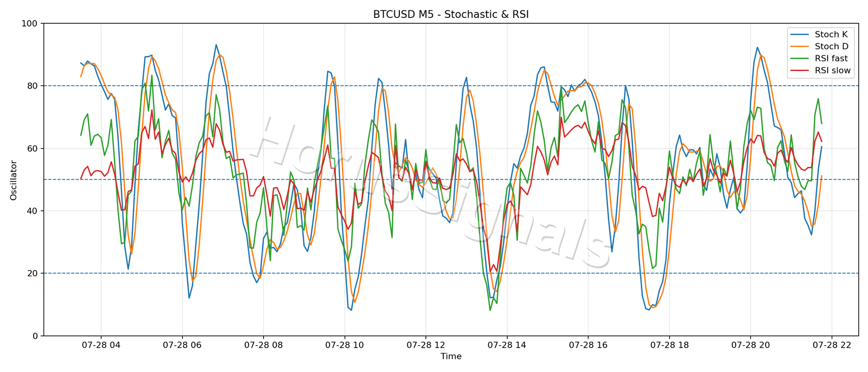The width and height of the screenshot is (868, 372).
Task: Click the x-axis tick label 07-28 22
Action: [x=832, y=345]
